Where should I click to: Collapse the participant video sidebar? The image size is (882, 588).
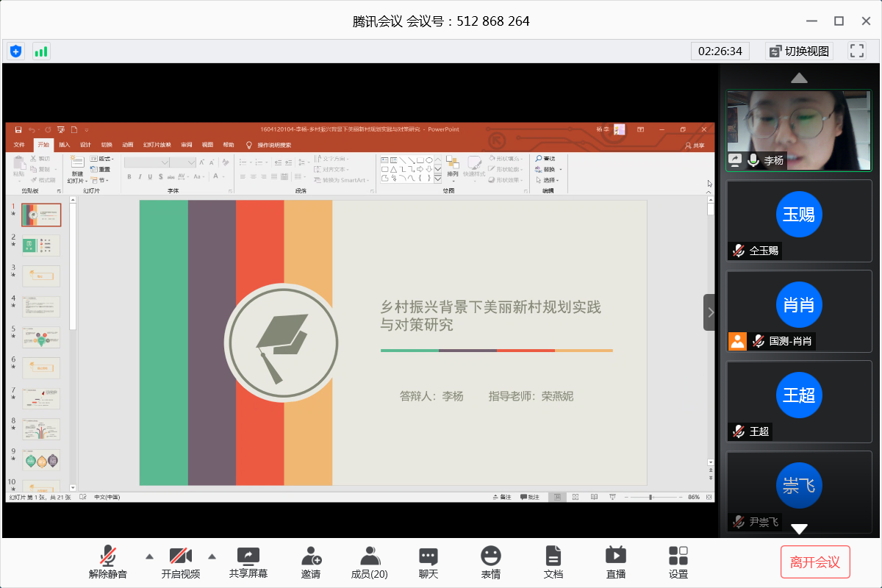pos(709,312)
